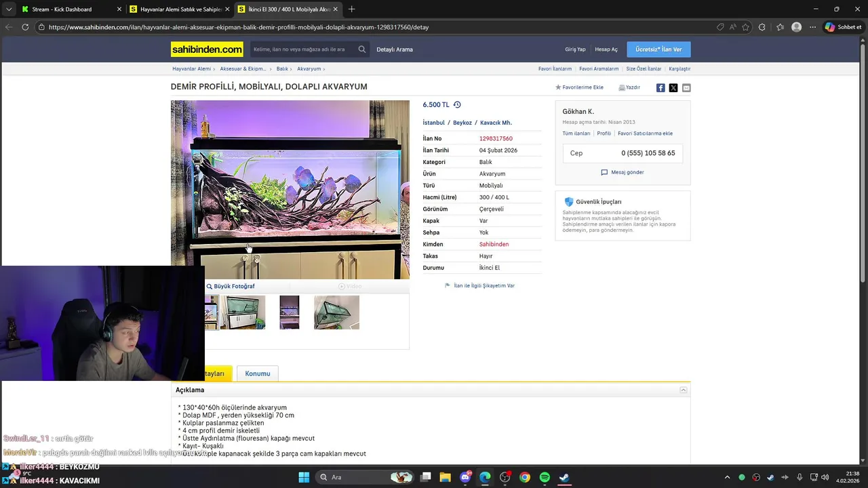Click İstanbul location link
The image size is (868, 488).
click(x=434, y=123)
